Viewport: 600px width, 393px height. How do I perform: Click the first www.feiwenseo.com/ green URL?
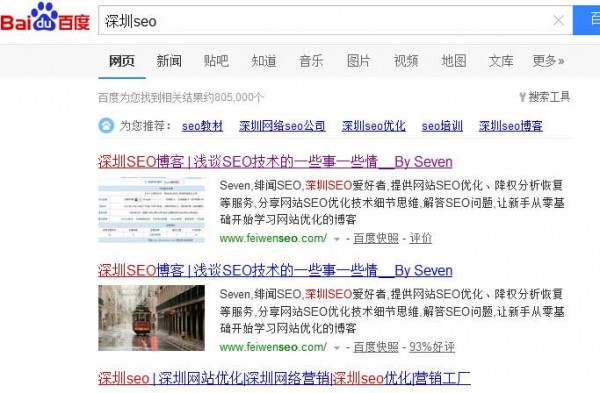[273, 238]
